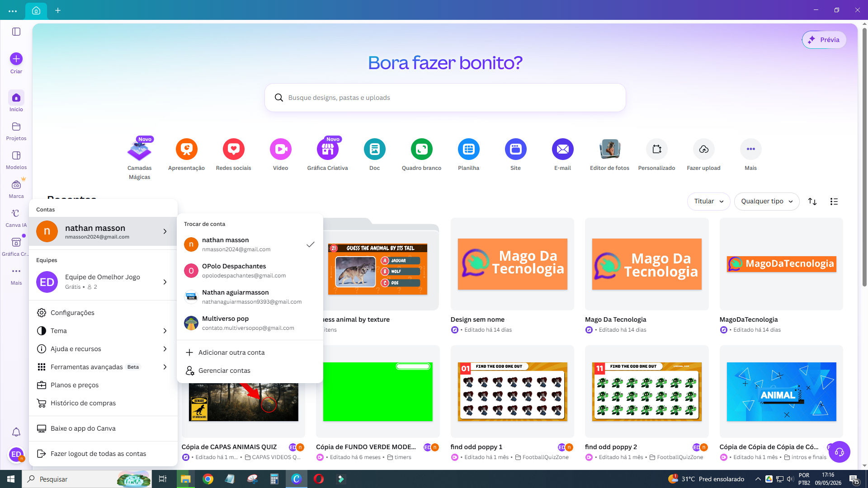This screenshot has height=488, width=868.
Task: Open the green FUNDO VERDE design thumbnail
Action: (378, 391)
